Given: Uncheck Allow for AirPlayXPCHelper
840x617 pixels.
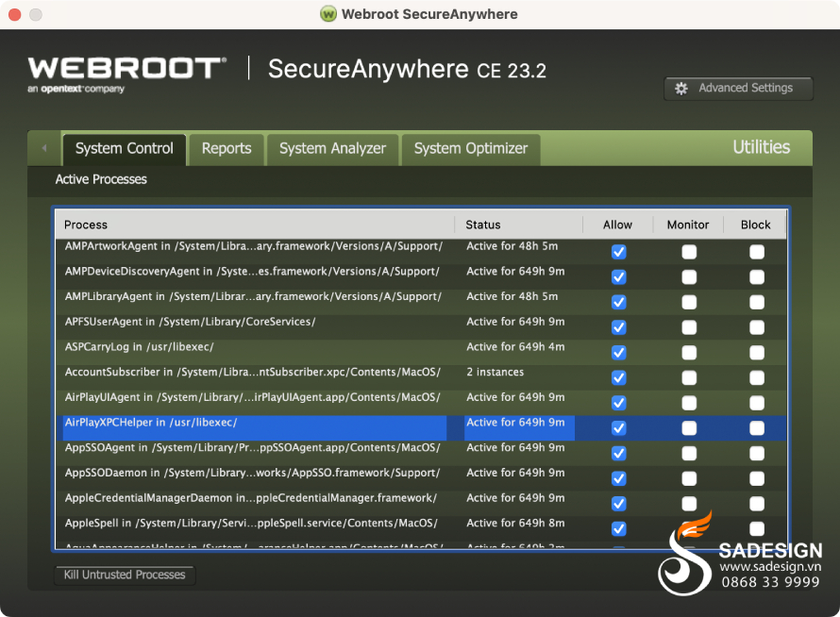Looking at the screenshot, I should point(619,428).
